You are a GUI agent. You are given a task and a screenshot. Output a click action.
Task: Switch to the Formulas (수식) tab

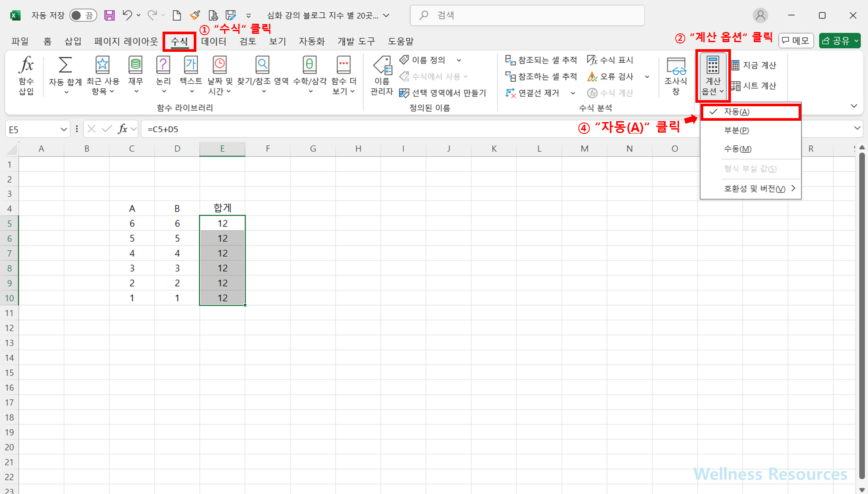(x=179, y=42)
